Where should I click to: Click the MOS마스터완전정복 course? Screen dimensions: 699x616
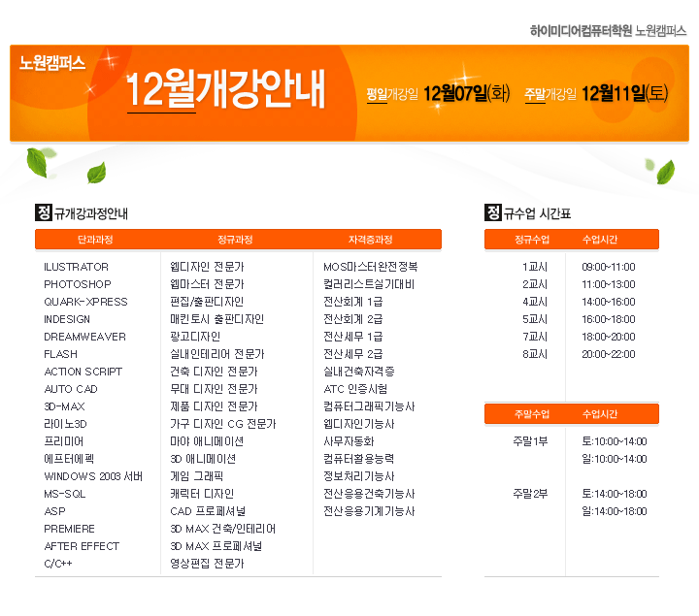[370, 267]
